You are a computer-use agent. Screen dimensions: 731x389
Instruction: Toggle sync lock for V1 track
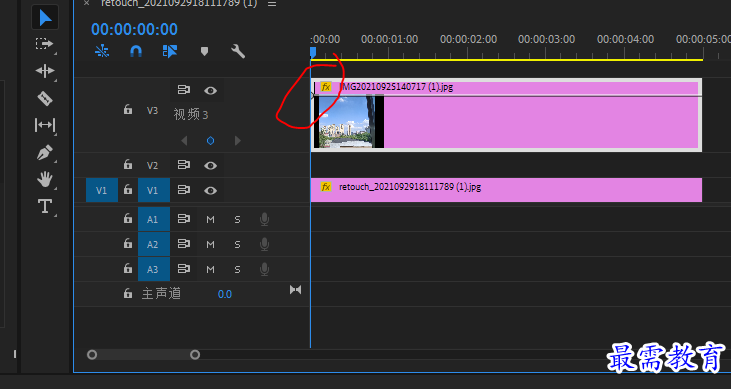(x=184, y=190)
